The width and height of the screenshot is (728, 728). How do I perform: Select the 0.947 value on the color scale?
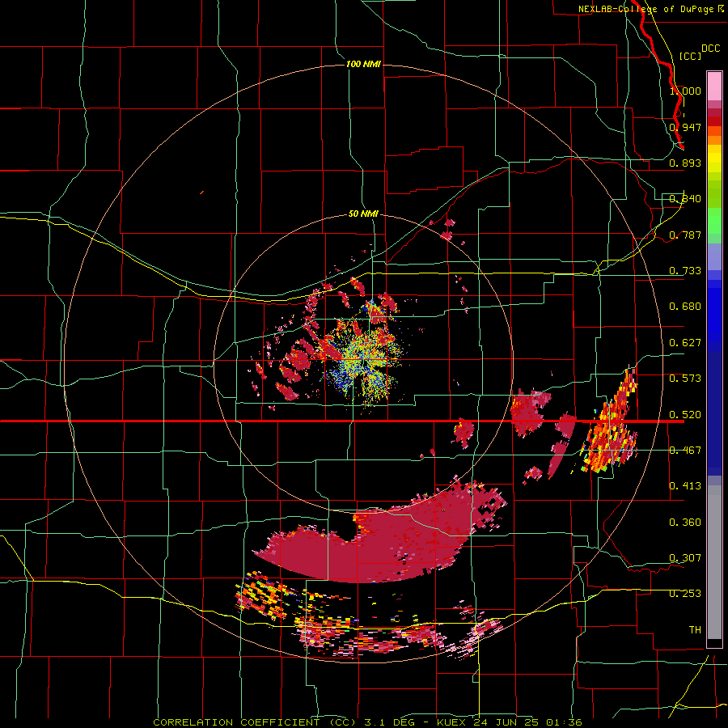(x=685, y=127)
